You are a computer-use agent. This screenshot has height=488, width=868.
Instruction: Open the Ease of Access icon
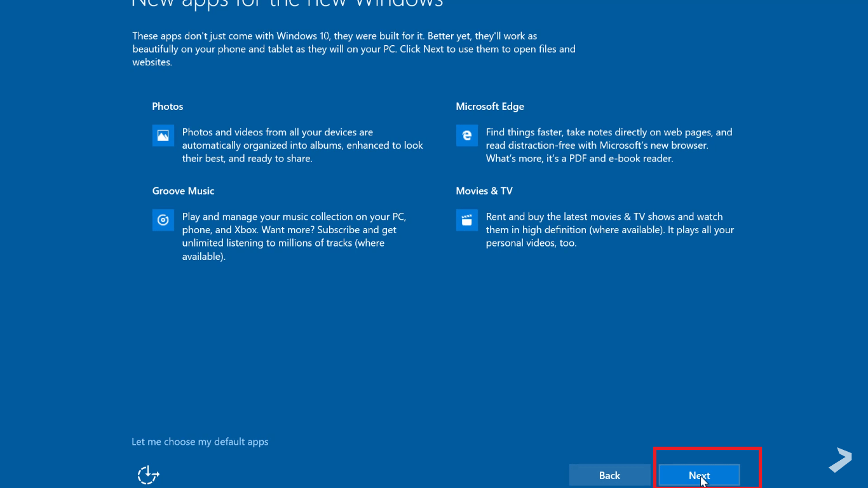coord(149,475)
